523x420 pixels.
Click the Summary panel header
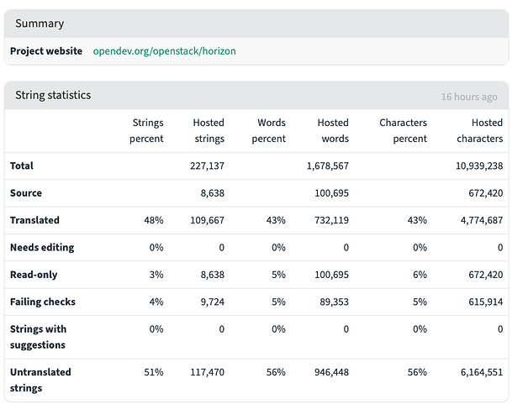tap(40, 24)
